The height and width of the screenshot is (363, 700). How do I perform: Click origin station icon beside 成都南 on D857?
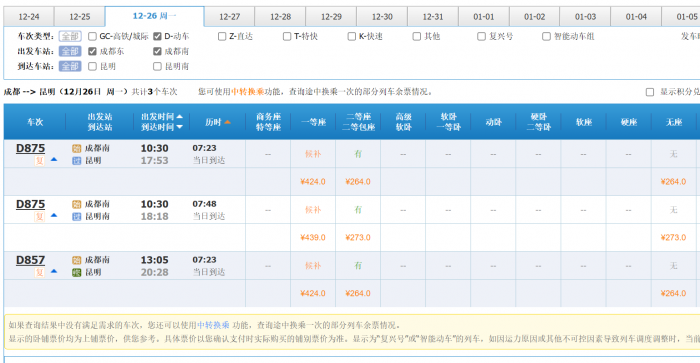click(x=77, y=260)
